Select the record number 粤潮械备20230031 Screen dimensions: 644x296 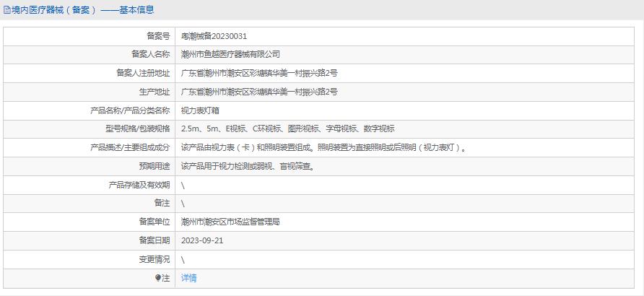(214, 35)
